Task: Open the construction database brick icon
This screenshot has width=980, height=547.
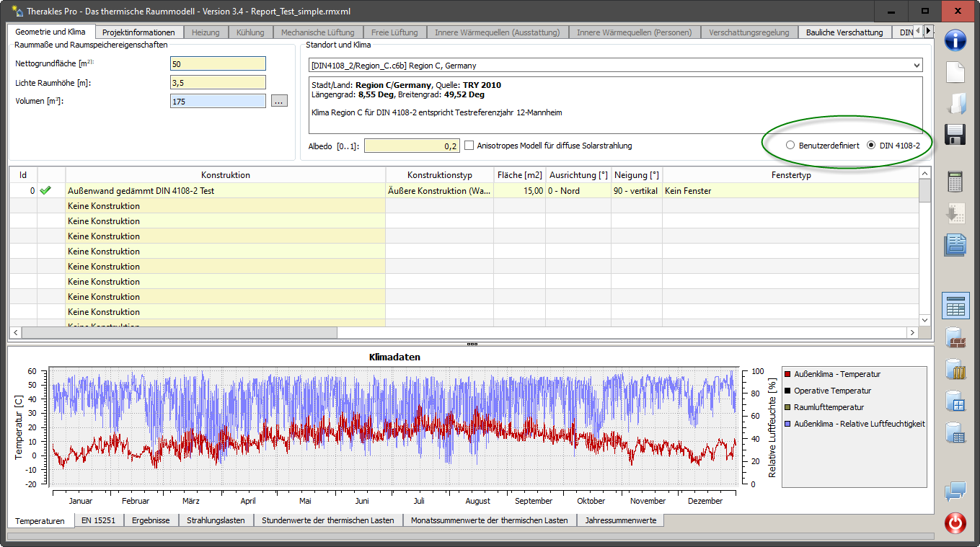Action: click(x=955, y=337)
